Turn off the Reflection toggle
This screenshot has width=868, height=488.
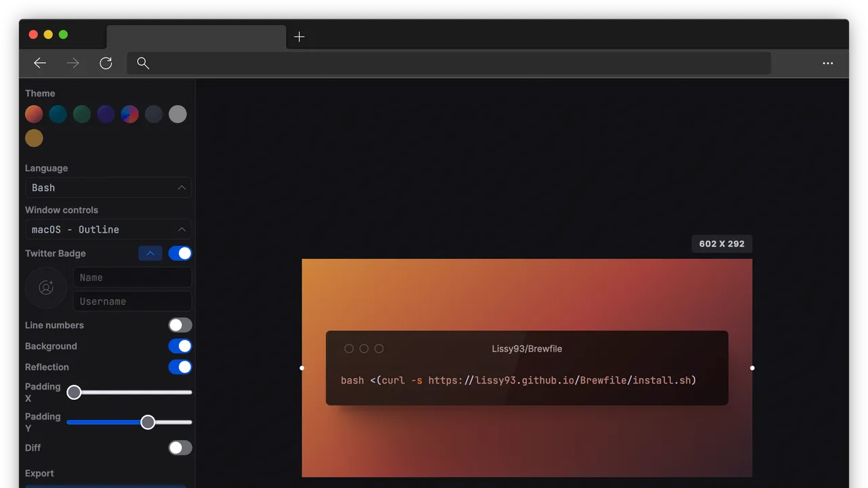pyautogui.click(x=180, y=367)
